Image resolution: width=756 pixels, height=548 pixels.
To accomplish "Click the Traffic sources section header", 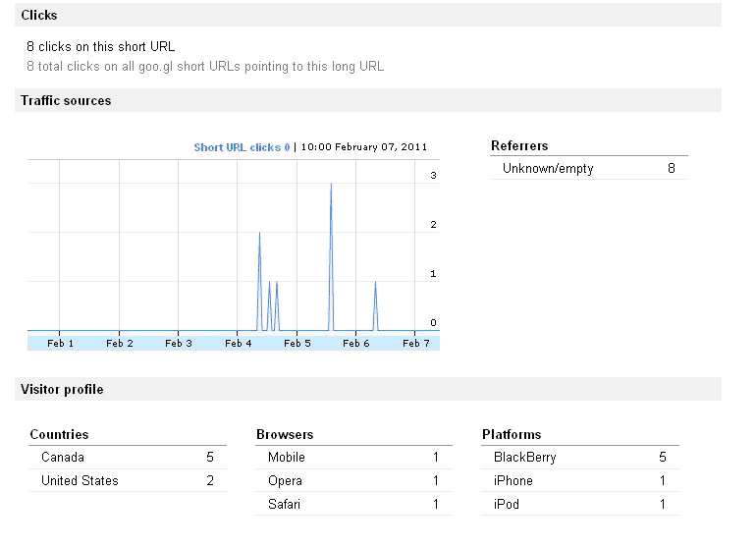I will click(66, 101).
